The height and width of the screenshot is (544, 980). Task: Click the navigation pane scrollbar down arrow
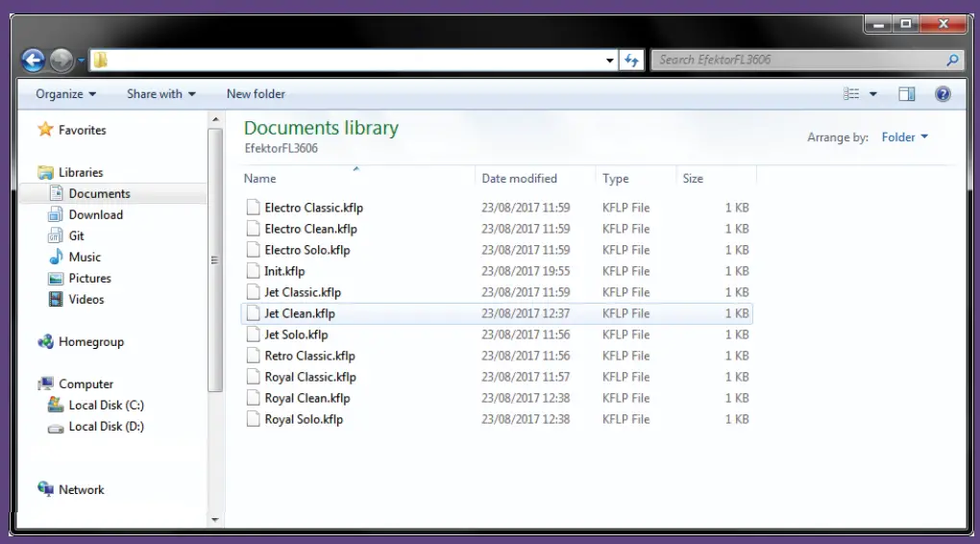[x=215, y=520]
